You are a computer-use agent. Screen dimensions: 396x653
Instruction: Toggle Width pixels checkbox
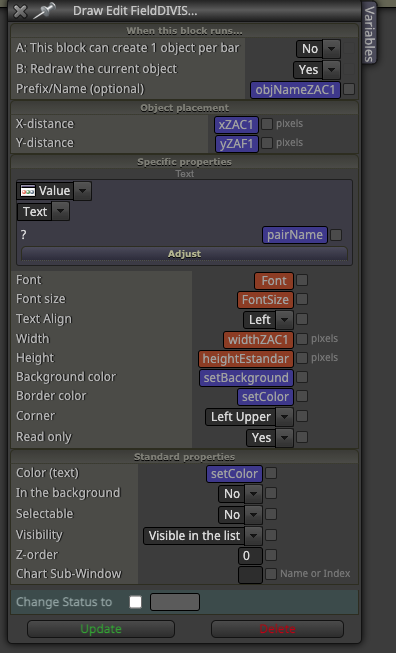[302, 339]
